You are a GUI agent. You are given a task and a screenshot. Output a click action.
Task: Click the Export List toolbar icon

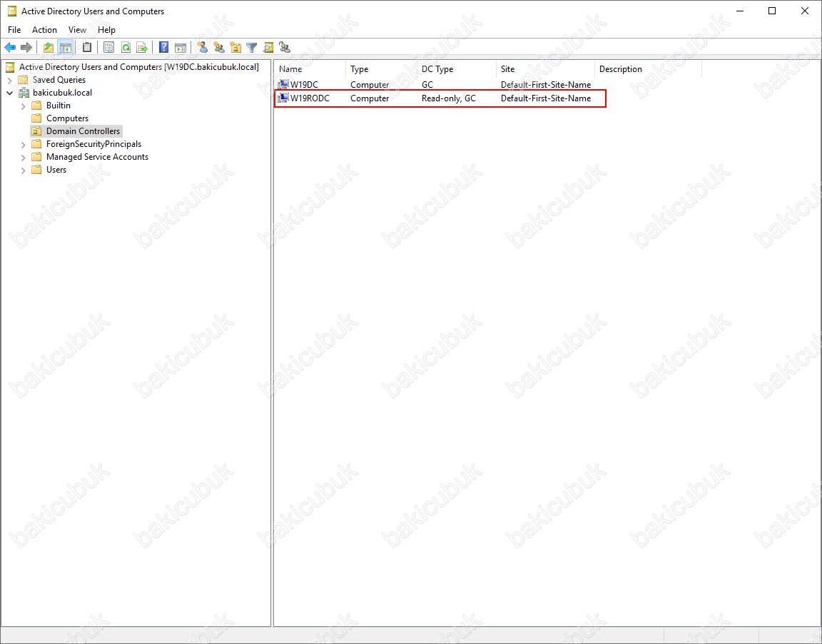pyautogui.click(x=142, y=48)
